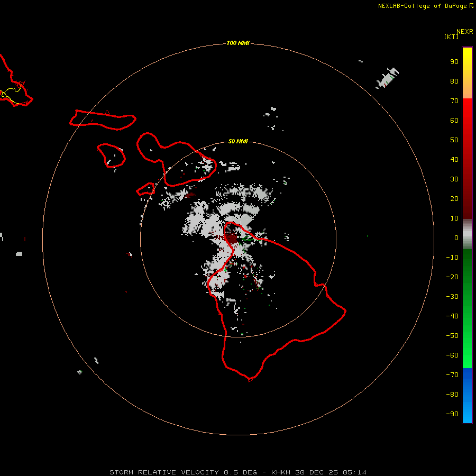
Task: Click the -40 knots scale label
Action: [x=452, y=316]
